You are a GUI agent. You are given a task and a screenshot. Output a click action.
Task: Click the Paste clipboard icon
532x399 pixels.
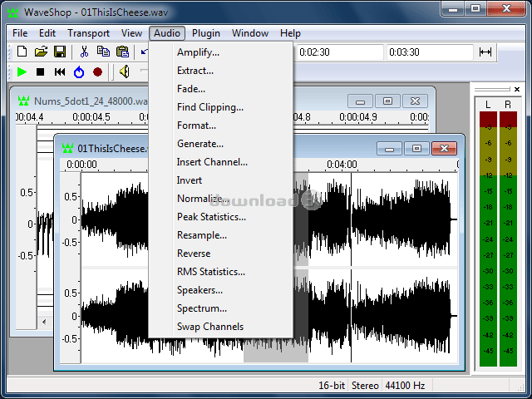click(x=122, y=52)
